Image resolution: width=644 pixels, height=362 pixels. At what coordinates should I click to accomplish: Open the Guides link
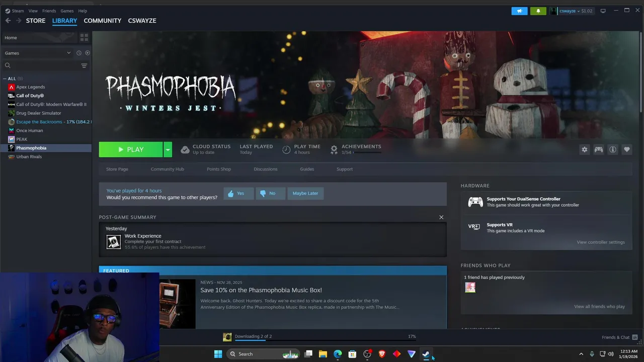pos(307,169)
